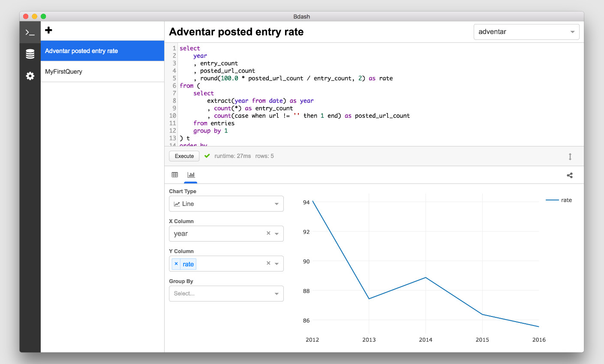
Task: Edit the query title Adventar posted entry rate
Action: 236,32
